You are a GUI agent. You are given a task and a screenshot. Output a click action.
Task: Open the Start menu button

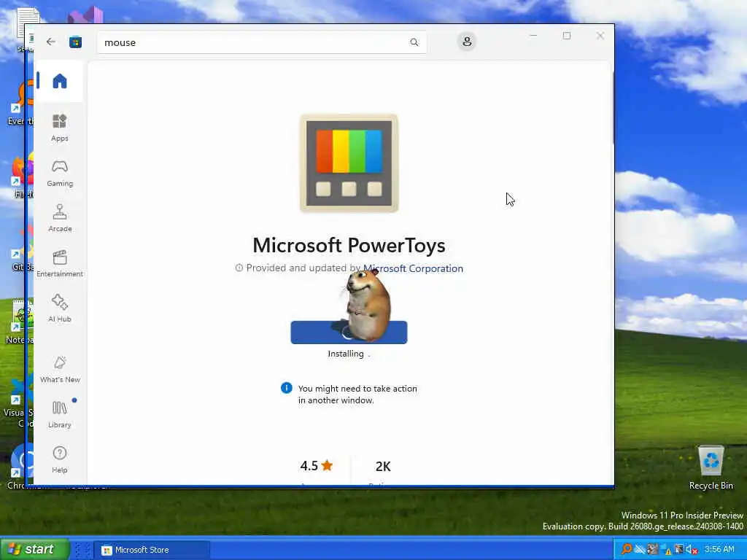coord(34,549)
